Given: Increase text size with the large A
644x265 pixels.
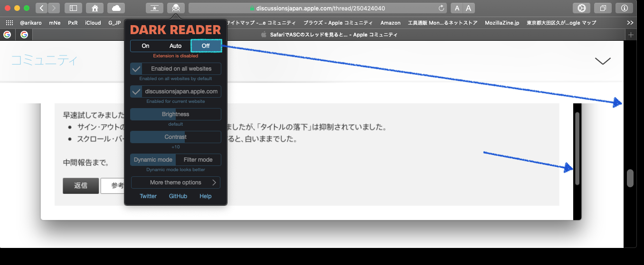Looking at the screenshot, I should point(469,8).
